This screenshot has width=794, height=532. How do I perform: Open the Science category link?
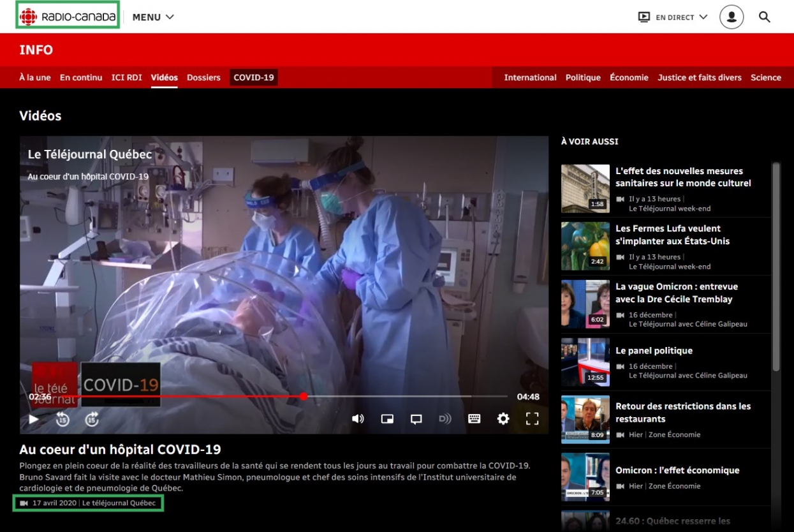click(765, 78)
